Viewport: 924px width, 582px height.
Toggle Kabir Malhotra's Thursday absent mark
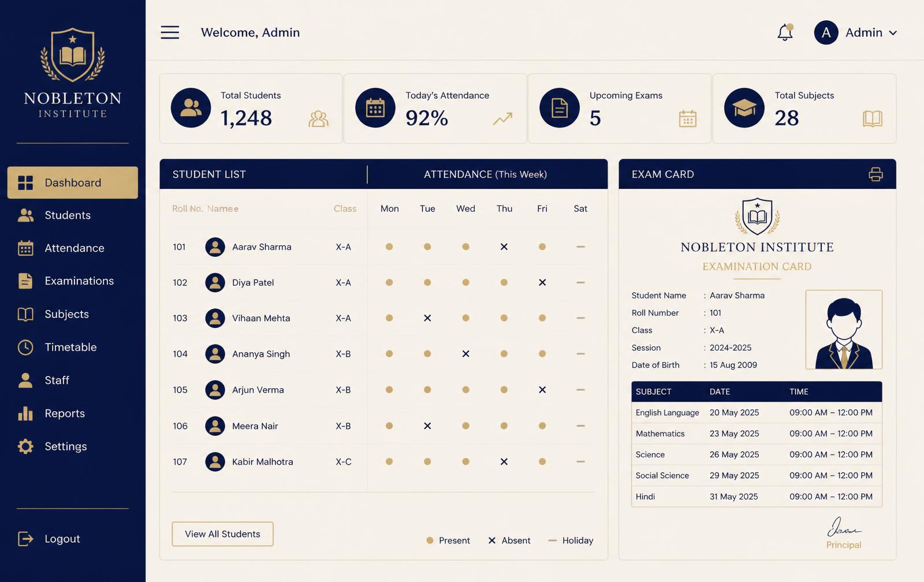pos(504,462)
